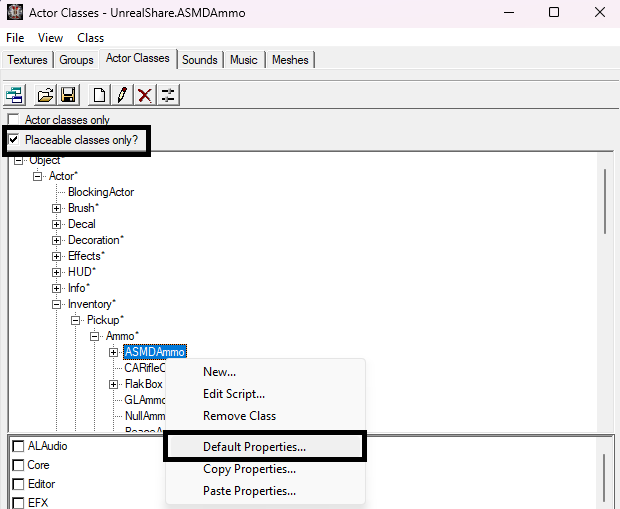Expand the Info tree node
Viewport: 620px width, 509px height.
[57, 288]
